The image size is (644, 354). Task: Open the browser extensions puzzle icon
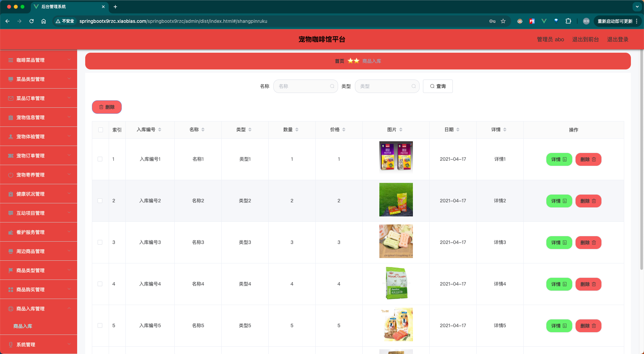(568, 21)
